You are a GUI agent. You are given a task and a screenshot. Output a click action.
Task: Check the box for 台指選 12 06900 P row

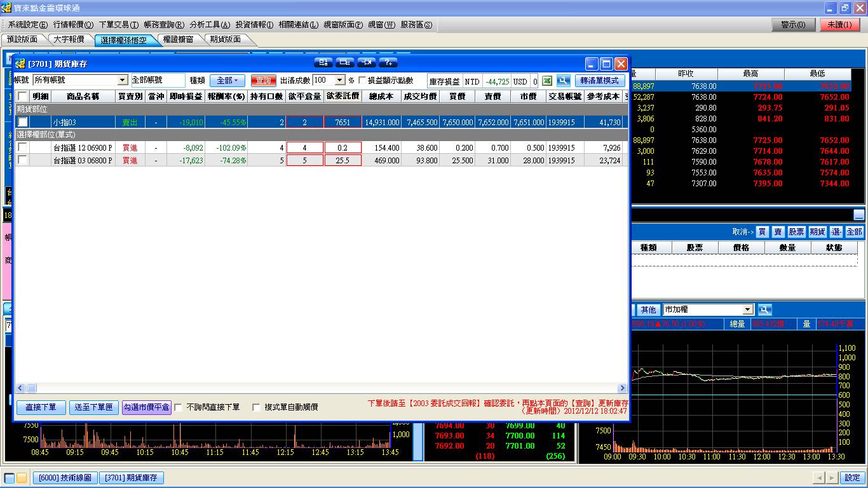(x=23, y=147)
